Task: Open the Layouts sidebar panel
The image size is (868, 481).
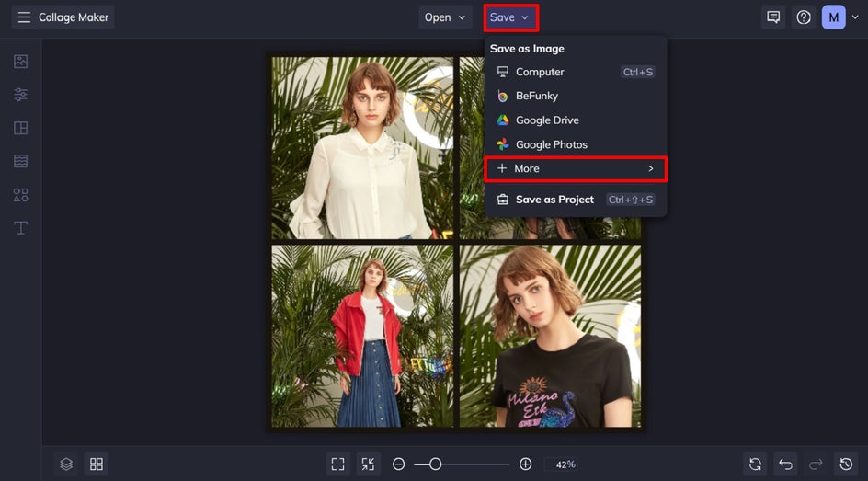Action: pos(20,128)
